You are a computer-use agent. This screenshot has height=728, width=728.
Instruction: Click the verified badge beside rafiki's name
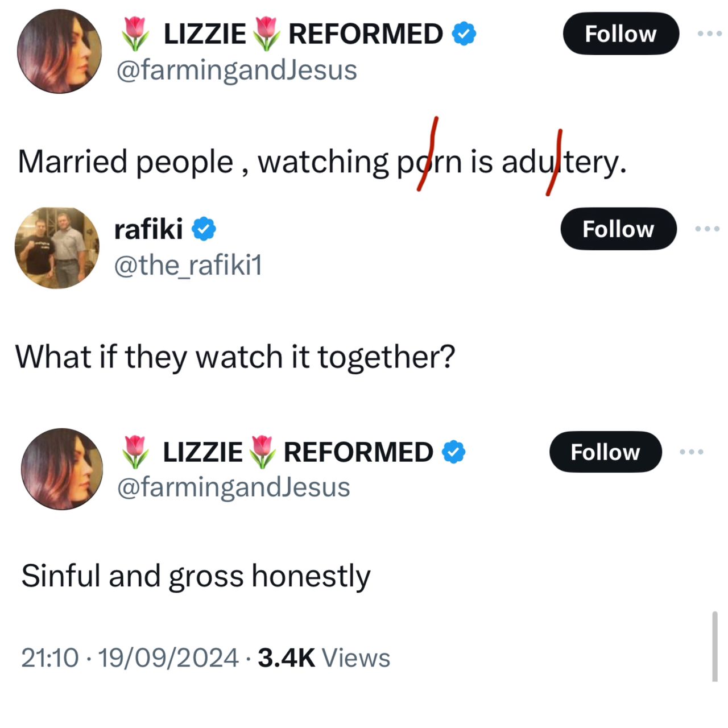pyautogui.click(x=204, y=229)
